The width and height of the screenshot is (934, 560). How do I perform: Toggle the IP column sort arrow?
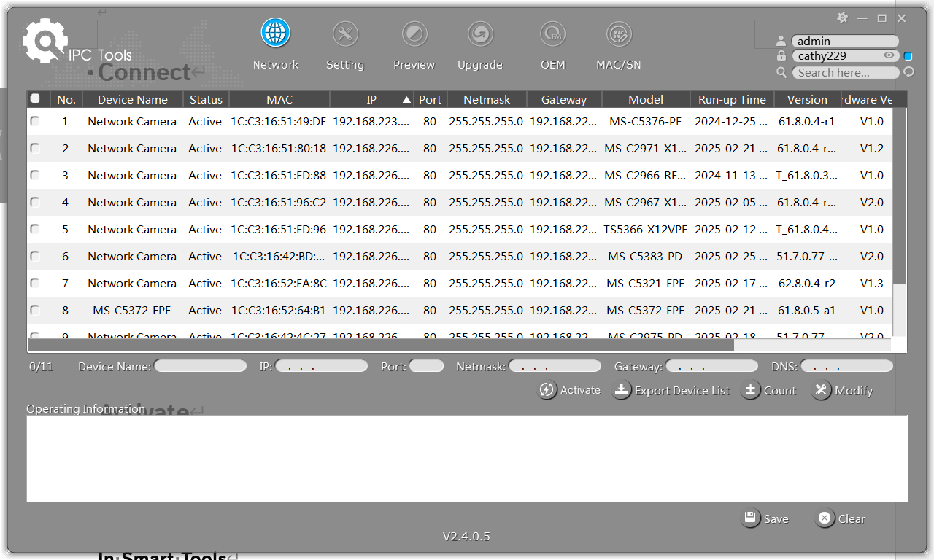pos(406,99)
